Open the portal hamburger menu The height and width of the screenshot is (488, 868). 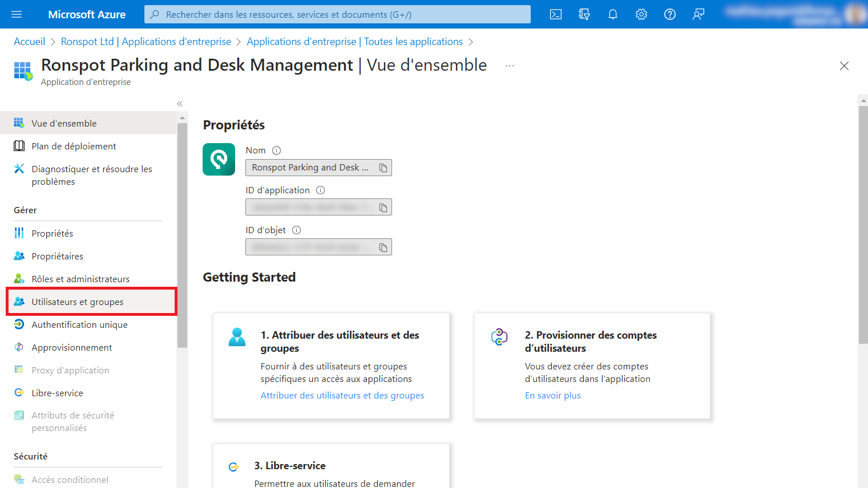[15, 14]
